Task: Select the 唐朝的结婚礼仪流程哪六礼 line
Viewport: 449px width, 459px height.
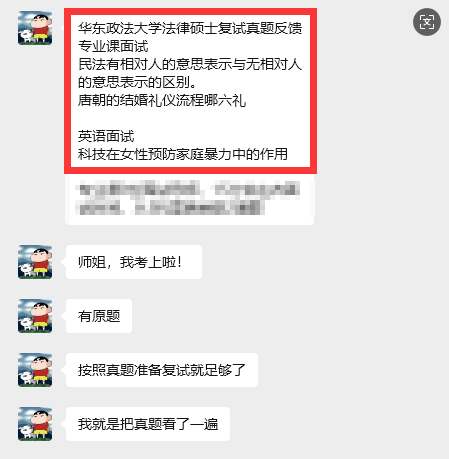Action: (x=162, y=100)
